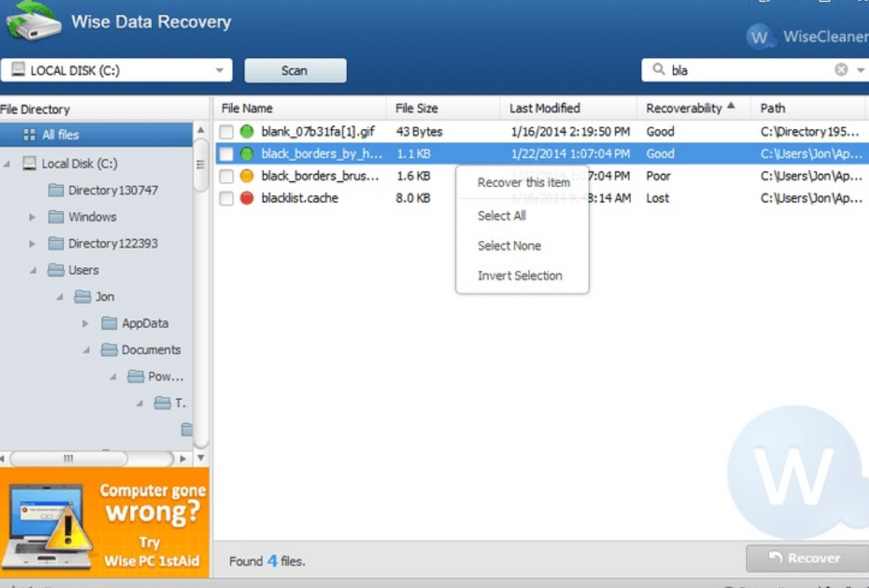Viewport: 869px width, 588px height.
Task: Click the All files grid icon
Action: tap(29, 135)
